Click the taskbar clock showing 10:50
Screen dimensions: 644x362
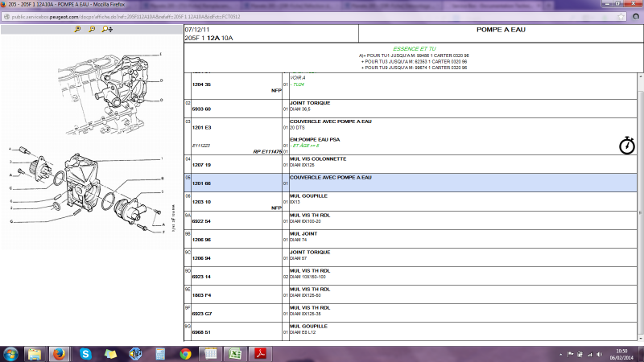pyautogui.click(x=621, y=354)
